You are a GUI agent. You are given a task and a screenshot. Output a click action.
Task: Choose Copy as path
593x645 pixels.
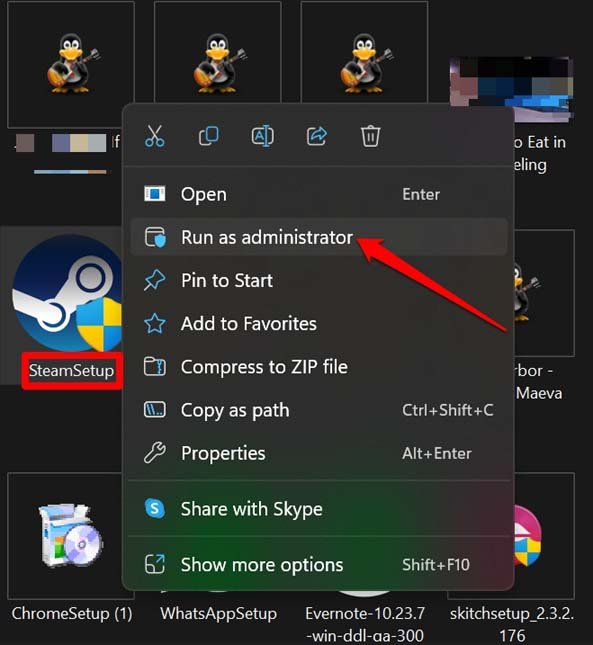click(319, 410)
